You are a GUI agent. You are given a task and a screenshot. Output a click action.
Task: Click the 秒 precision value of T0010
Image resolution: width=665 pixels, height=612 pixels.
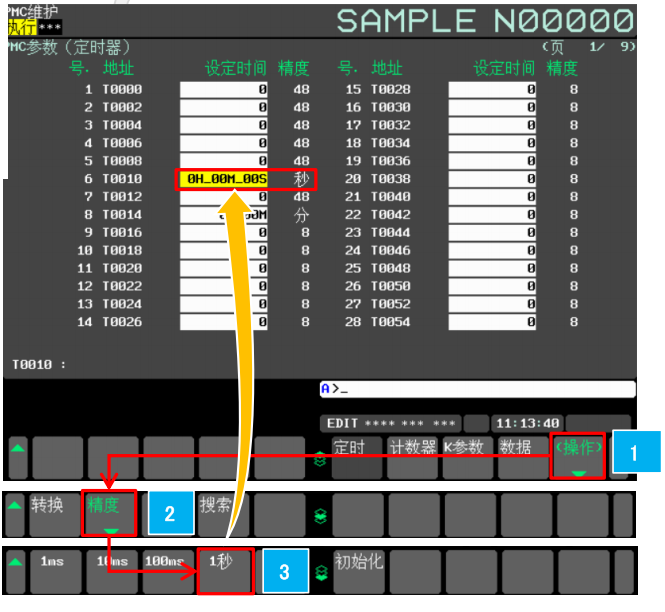[302, 179]
